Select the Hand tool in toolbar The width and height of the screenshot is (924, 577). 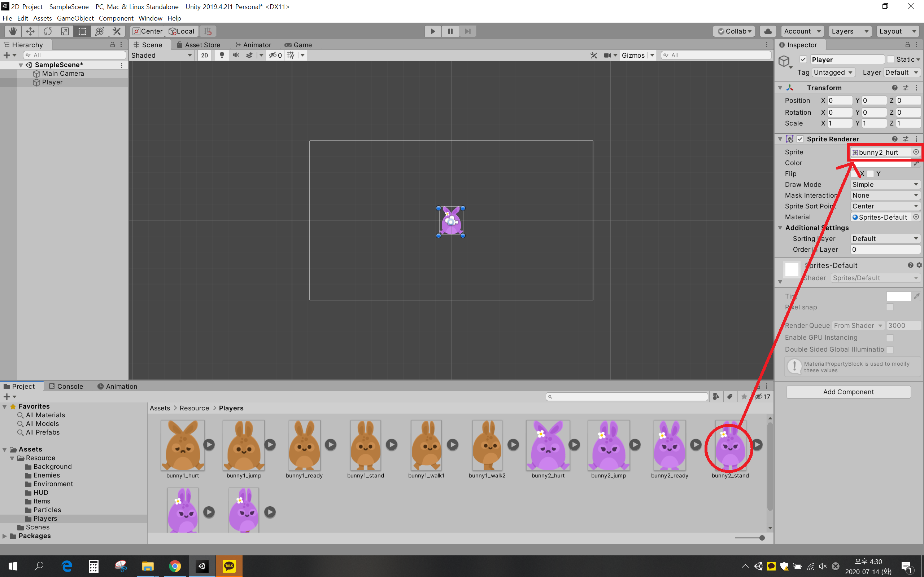point(13,31)
